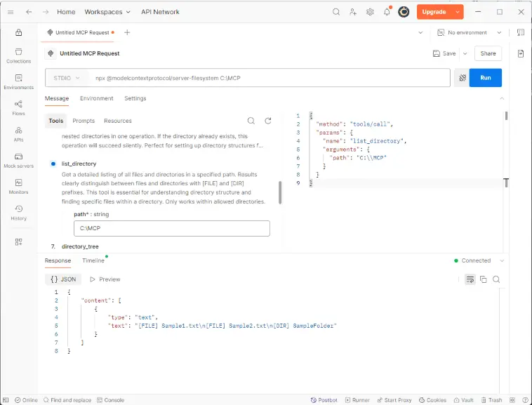Screen dimensions: 532x405
Task: Click the path input field containing C:\MCP
Action: pos(171,229)
